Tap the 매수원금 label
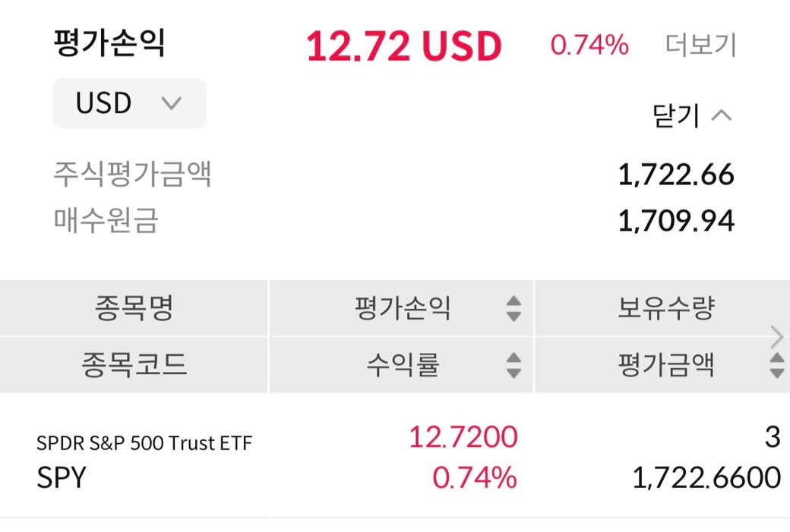Screen dimensions: 790x532 tap(106, 221)
